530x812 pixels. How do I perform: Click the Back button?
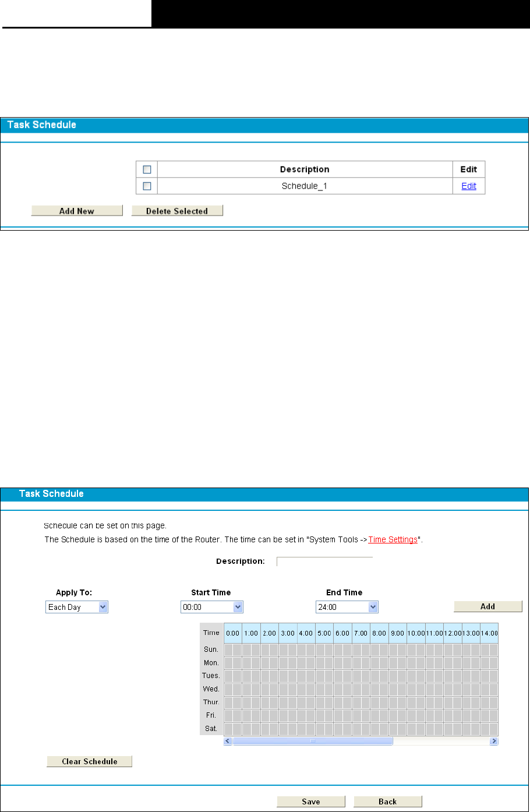tap(388, 802)
